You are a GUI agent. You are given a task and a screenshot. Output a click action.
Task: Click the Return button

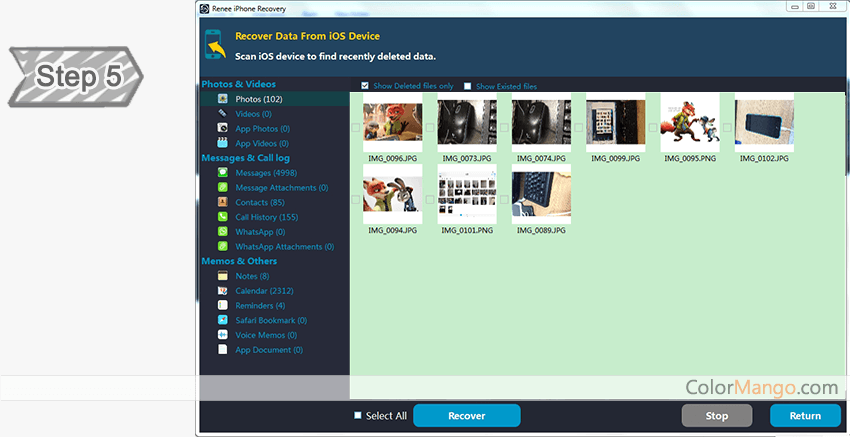pos(805,416)
